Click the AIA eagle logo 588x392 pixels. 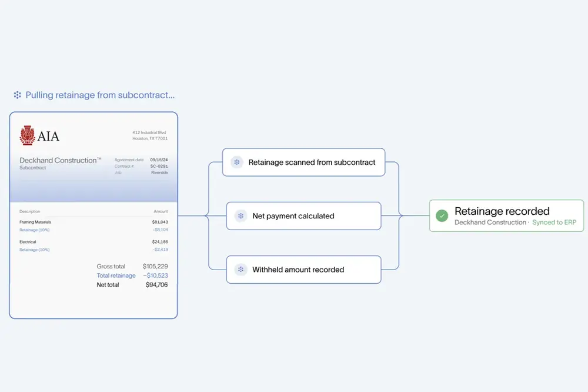pyautogui.click(x=28, y=135)
